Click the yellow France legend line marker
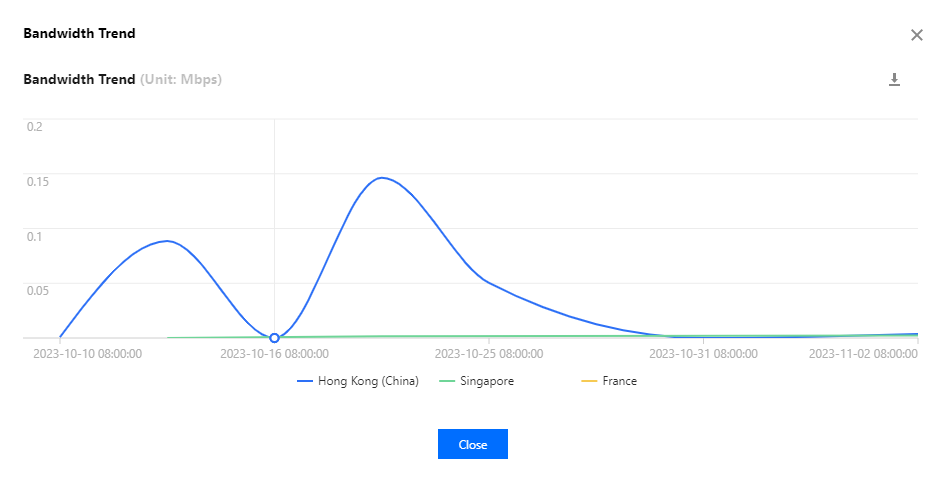 point(589,381)
